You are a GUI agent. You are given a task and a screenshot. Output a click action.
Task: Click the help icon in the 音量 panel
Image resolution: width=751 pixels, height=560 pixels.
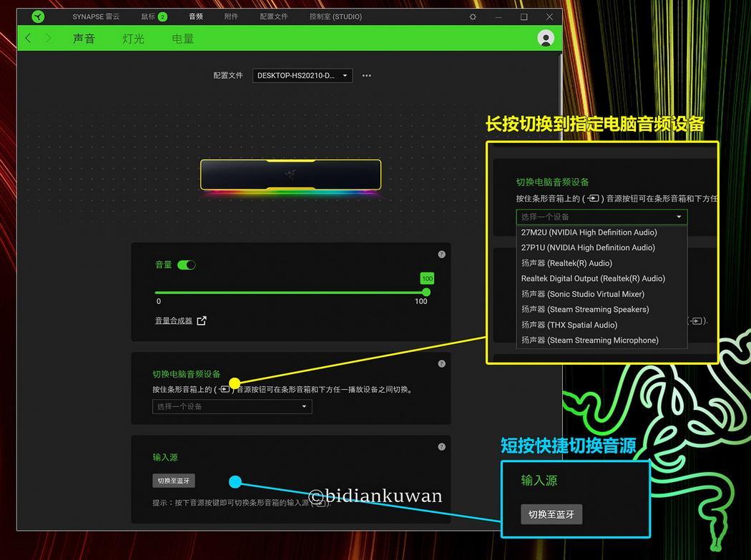click(441, 255)
